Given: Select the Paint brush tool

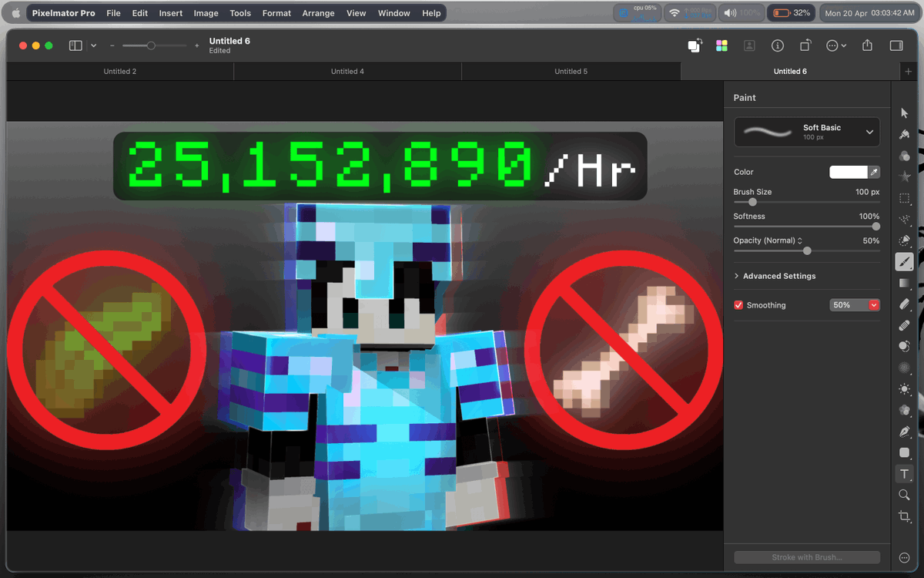Looking at the screenshot, I should tap(905, 262).
